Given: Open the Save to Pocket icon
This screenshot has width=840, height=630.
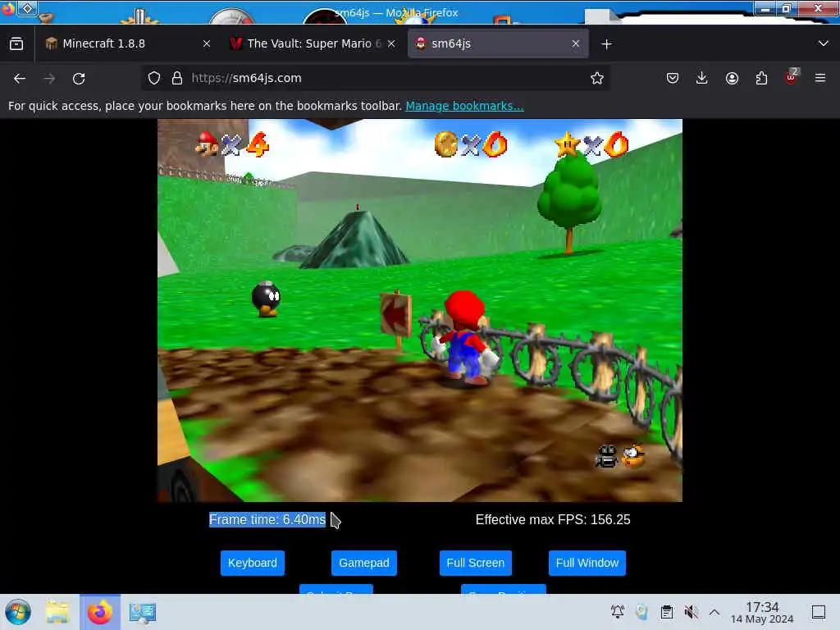Looking at the screenshot, I should pyautogui.click(x=673, y=78).
